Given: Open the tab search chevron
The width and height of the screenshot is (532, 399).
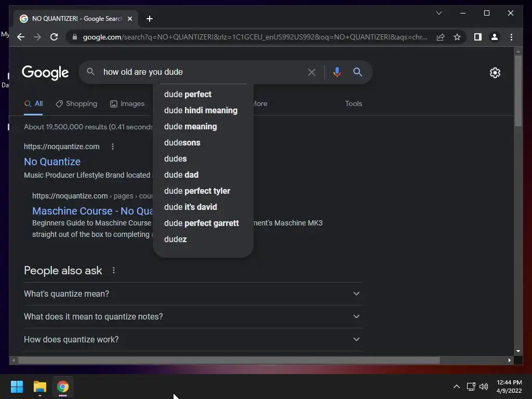Looking at the screenshot, I should tap(438, 13).
